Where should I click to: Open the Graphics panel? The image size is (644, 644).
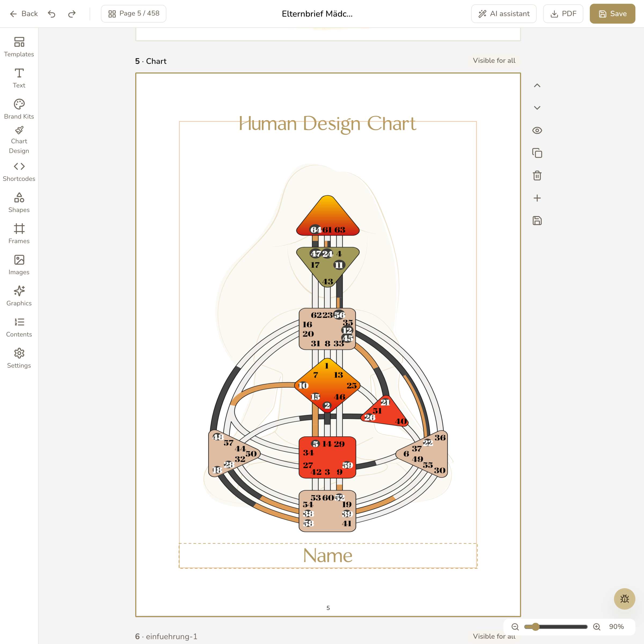[19, 296]
